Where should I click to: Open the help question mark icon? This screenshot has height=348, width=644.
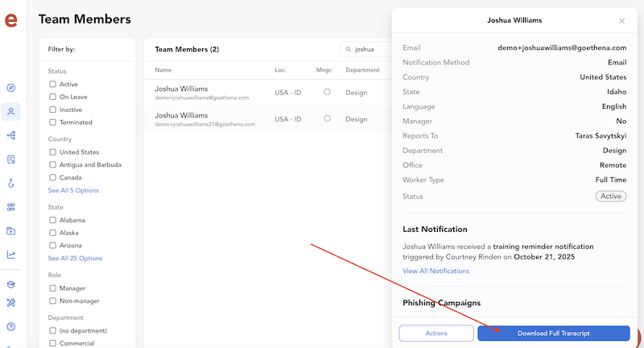point(11,326)
